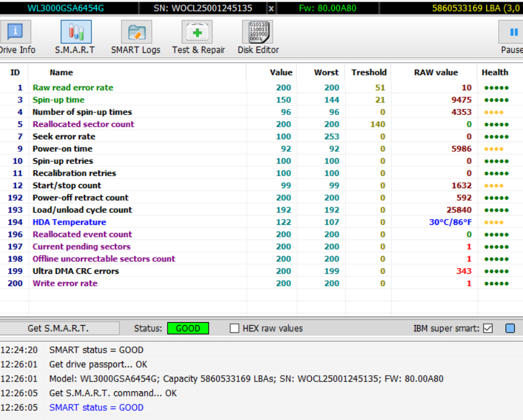Open SMART Logs from the toolbar

coord(136,37)
